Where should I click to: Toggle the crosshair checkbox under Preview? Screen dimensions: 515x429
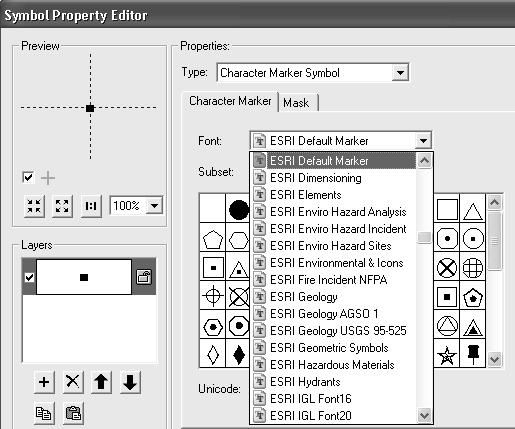28,177
